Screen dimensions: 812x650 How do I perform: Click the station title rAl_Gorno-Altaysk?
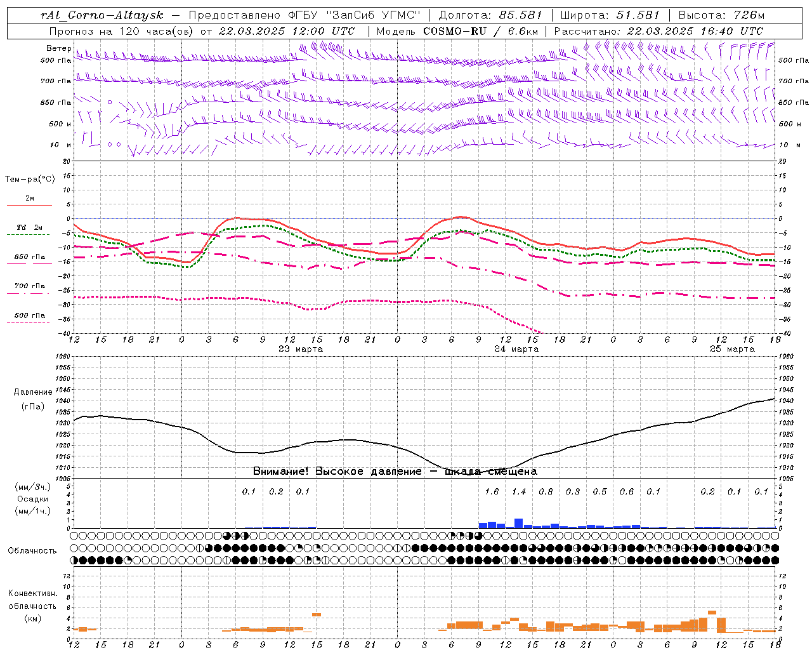pos(101,15)
